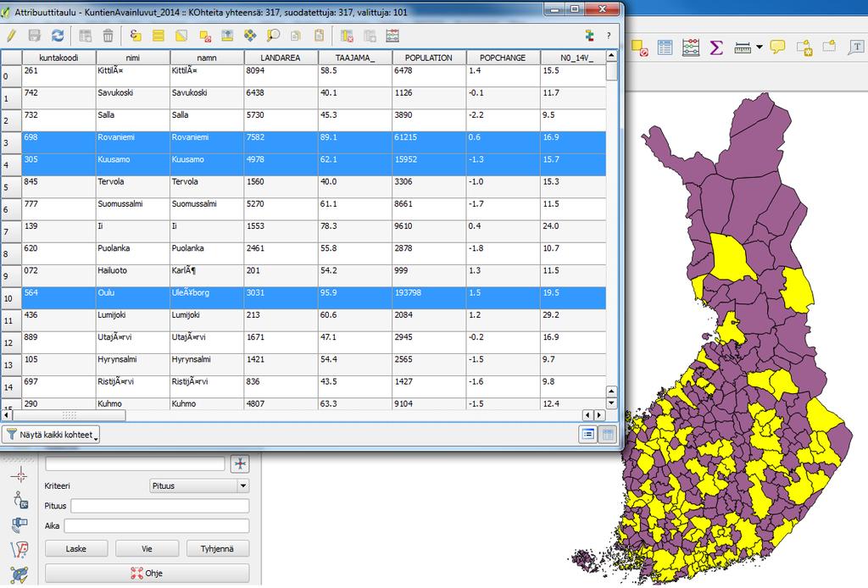The width and height of the screenshot is (868, 588).
Task: Select row number 10 header for Oulu
Action: click(11, 297)
